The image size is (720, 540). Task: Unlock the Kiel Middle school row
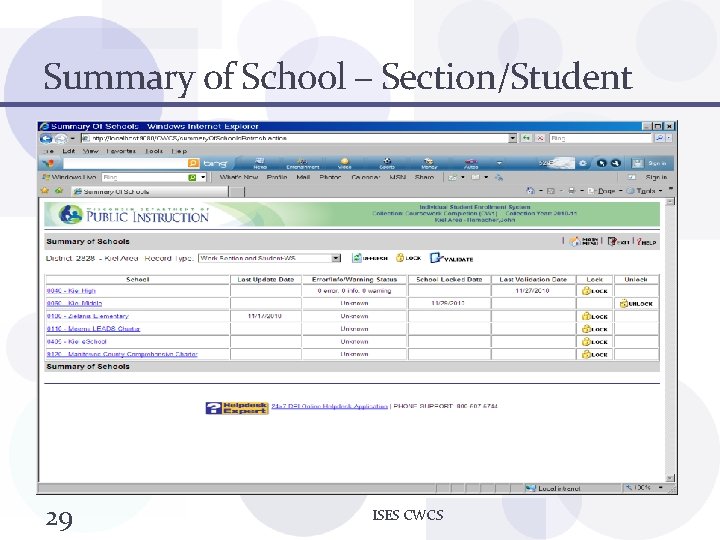point(636,304)
